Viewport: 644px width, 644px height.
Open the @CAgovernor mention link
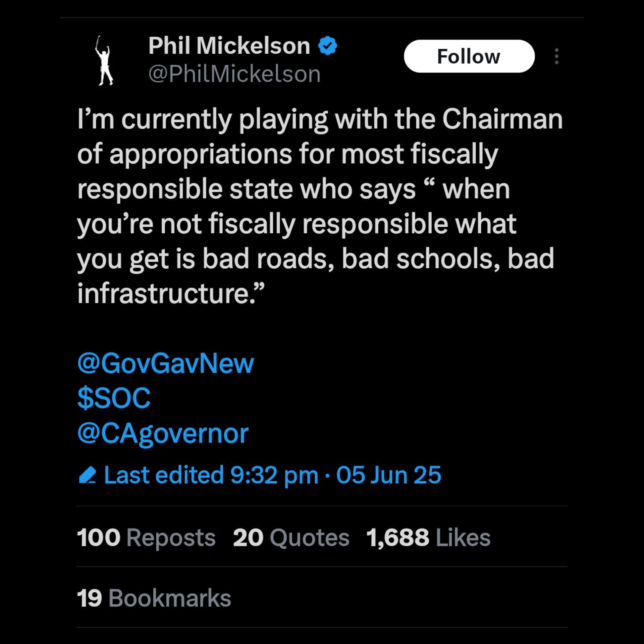(163, 433)
